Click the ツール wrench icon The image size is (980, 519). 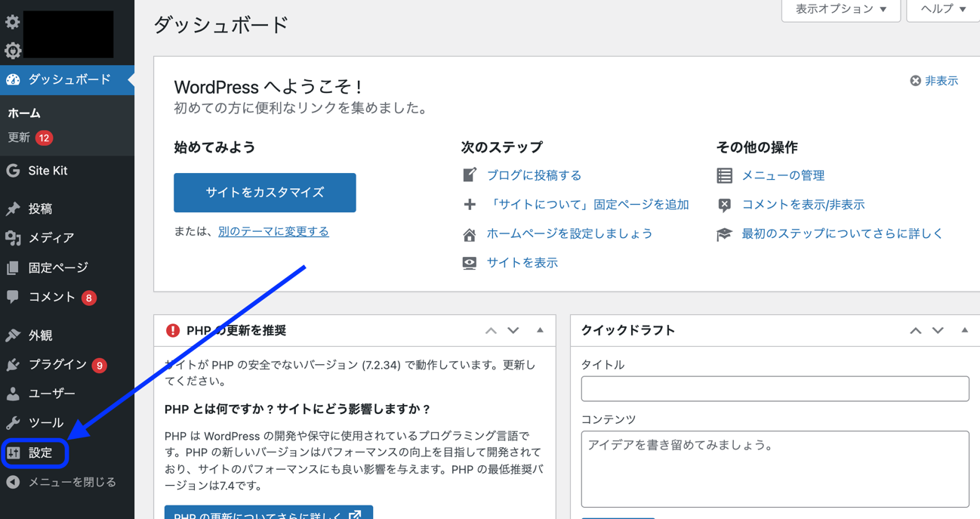pos(13,423)
